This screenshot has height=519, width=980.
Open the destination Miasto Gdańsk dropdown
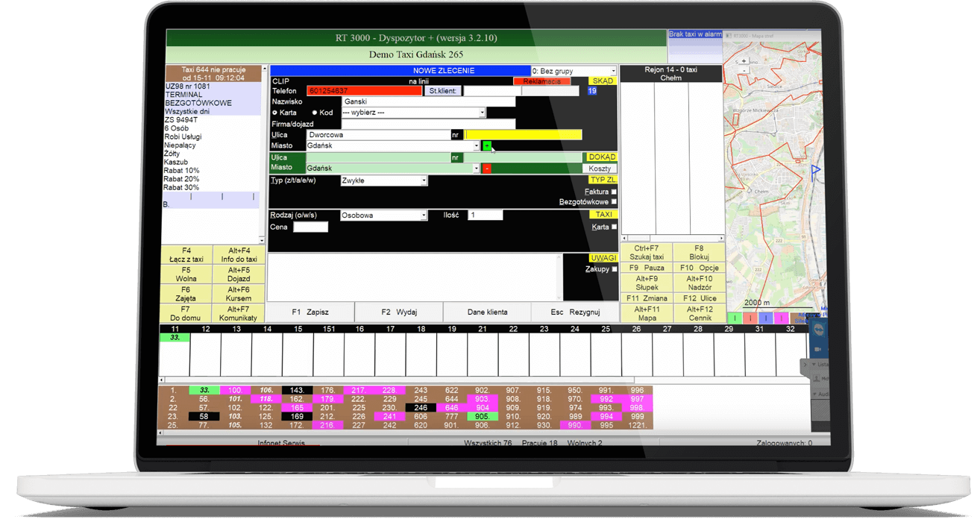[392, 169]
